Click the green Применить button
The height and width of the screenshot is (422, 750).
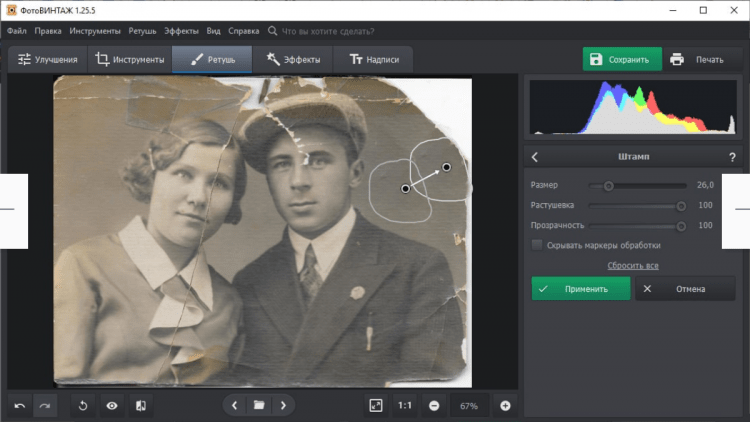click(581, 289)
